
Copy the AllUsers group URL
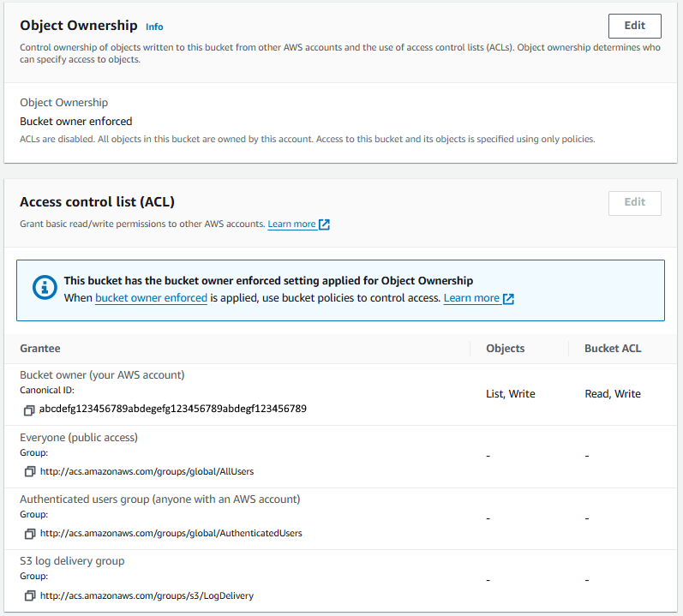pos(30,471)
